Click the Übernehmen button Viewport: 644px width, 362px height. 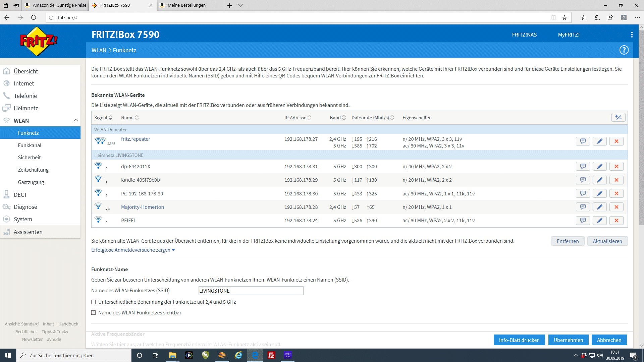(568, 340)
